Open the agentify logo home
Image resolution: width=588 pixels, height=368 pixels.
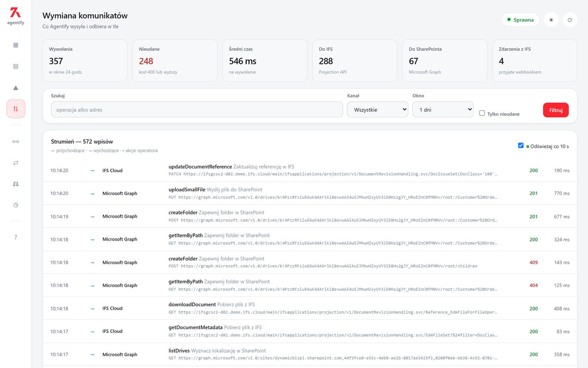pyautogui.click(x=16, y=16)
